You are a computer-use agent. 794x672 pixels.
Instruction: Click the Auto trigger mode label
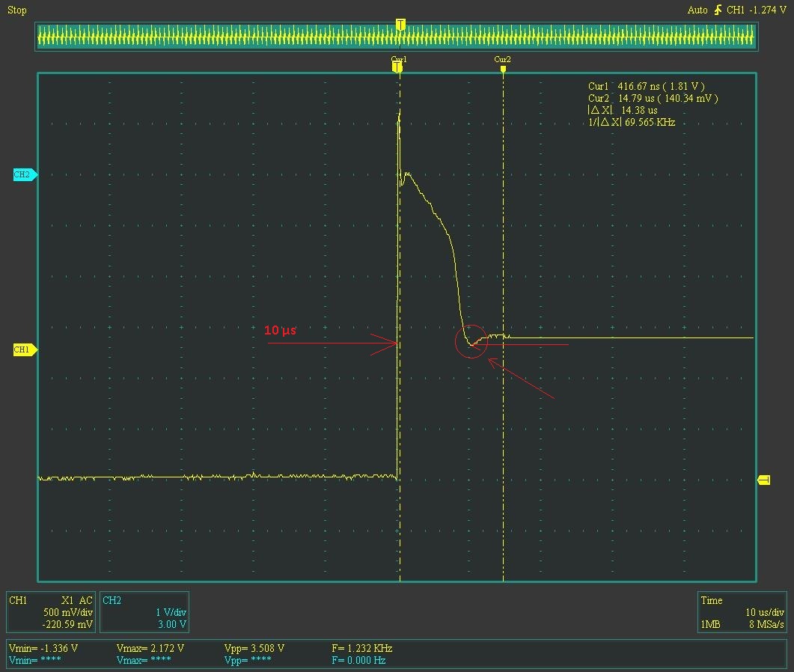pyautogui.click(x=697, y=10)
